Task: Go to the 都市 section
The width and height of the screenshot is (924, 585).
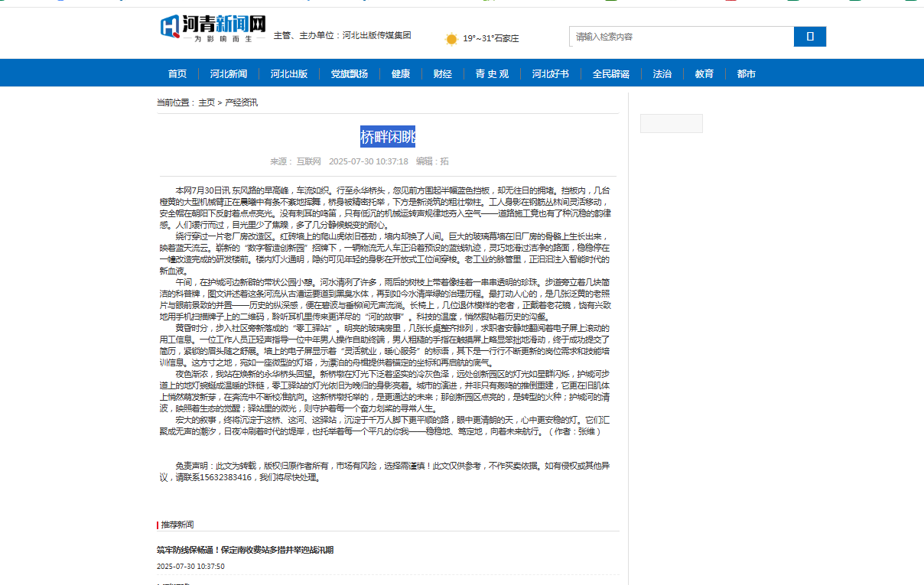Action: [746, 74]
